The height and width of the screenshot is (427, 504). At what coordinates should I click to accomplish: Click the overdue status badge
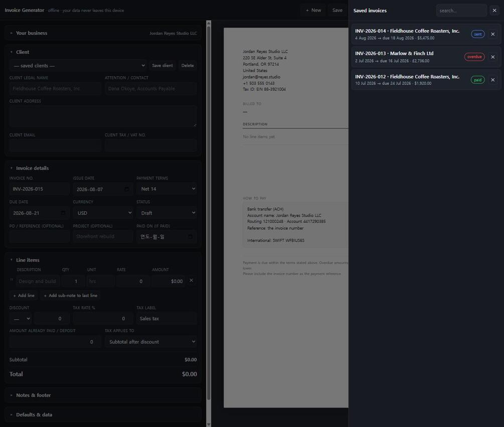tap(474, 57)
